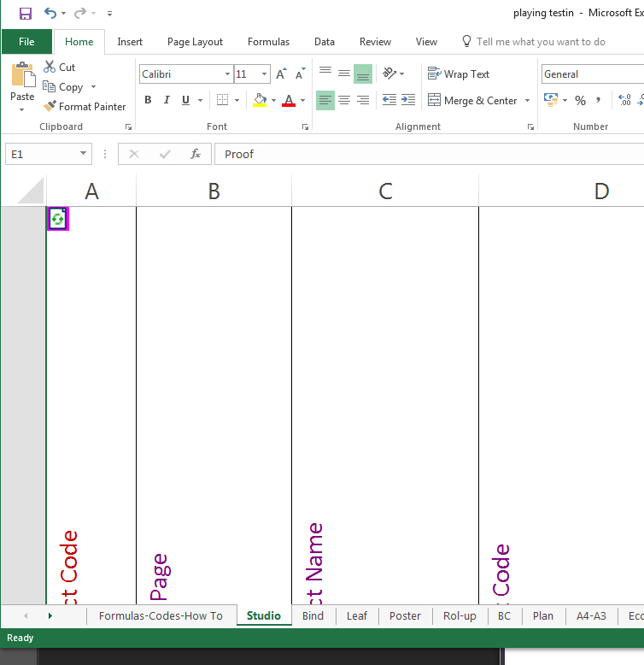The height and width of the screenshot is (665, 644).
Task: Apply Accounting Number Format
Action: point(551,100)
